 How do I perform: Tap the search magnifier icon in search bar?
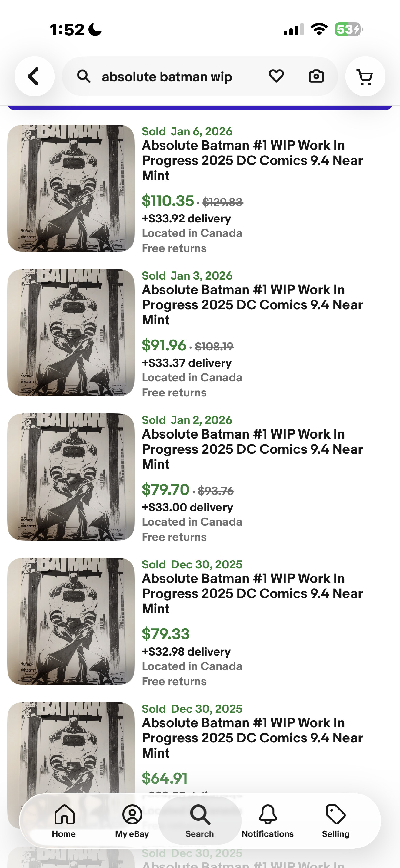click(84, 77)
